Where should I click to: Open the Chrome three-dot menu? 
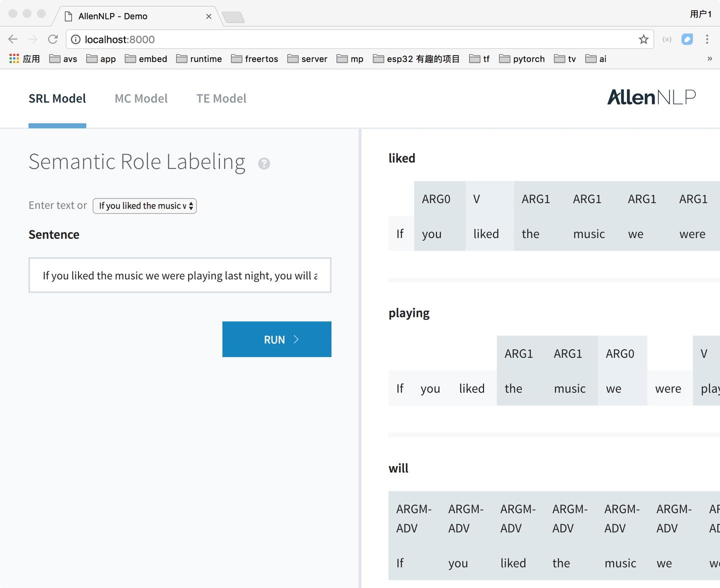707,39
